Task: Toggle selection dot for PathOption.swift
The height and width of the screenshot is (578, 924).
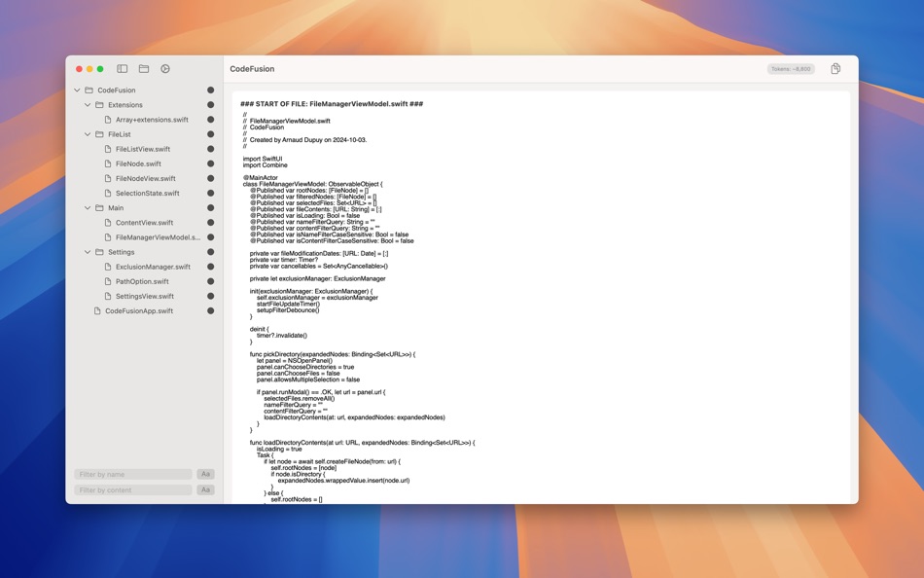Action: [210, 282]
